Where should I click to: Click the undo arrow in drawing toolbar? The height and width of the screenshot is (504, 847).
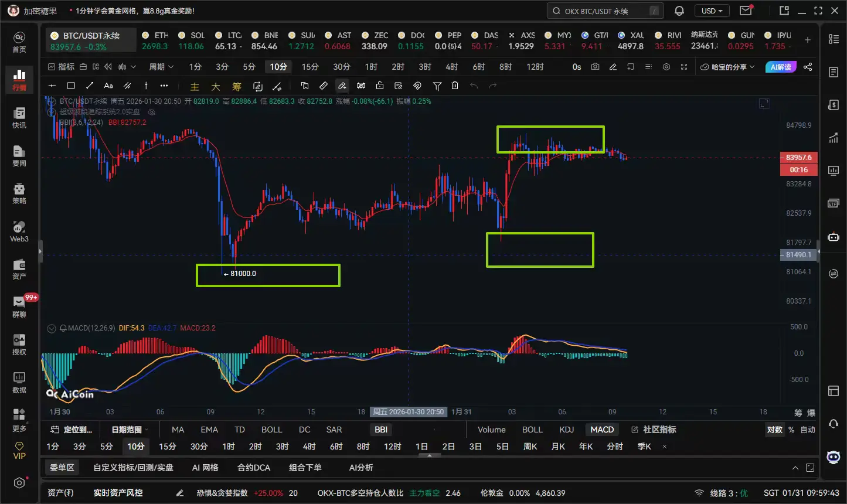click(474, 86)
